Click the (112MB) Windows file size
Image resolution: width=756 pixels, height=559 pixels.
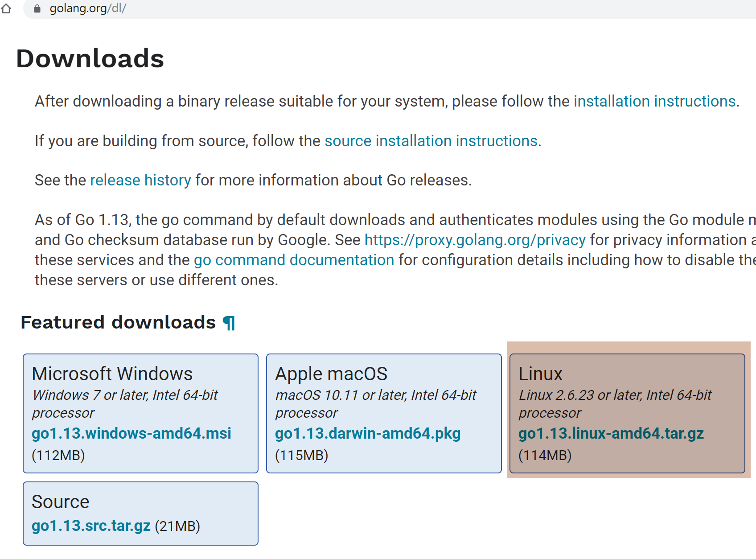[x=58, y=455]
